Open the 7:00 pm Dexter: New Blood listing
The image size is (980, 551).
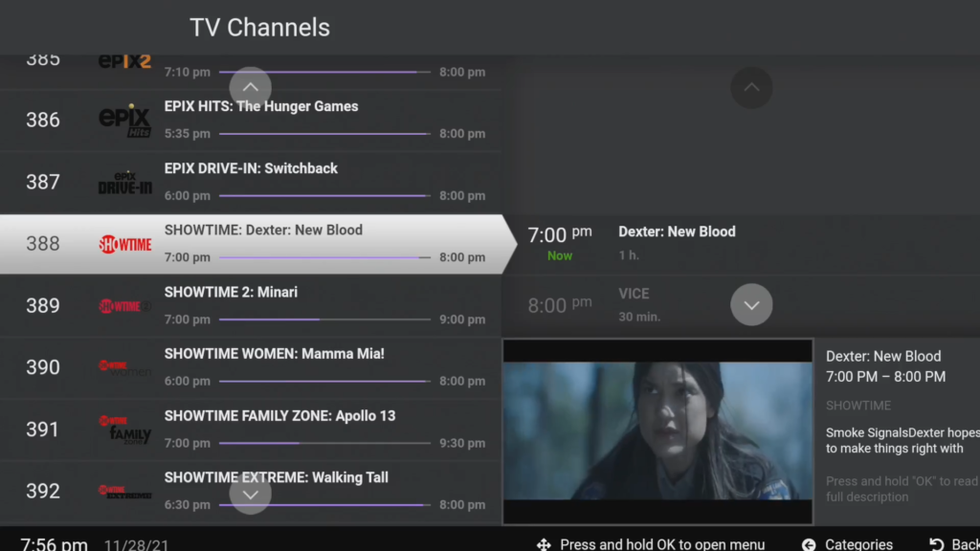pos(742,244)
